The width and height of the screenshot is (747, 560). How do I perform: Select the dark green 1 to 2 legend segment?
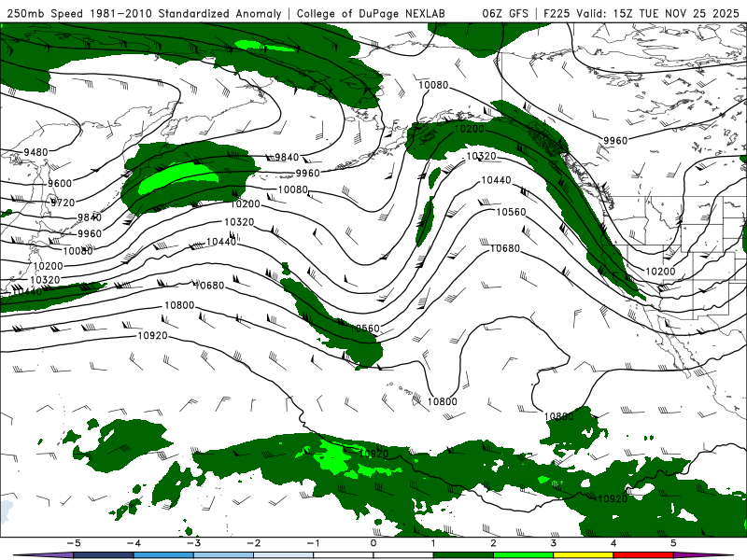click(463, 555)
